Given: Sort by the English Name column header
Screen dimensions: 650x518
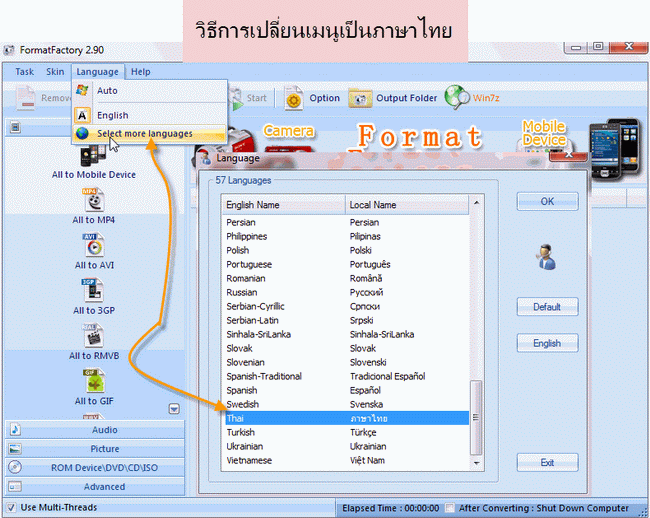Looking at the screenshot, I should pyautogui.click(x=284, y=205).
